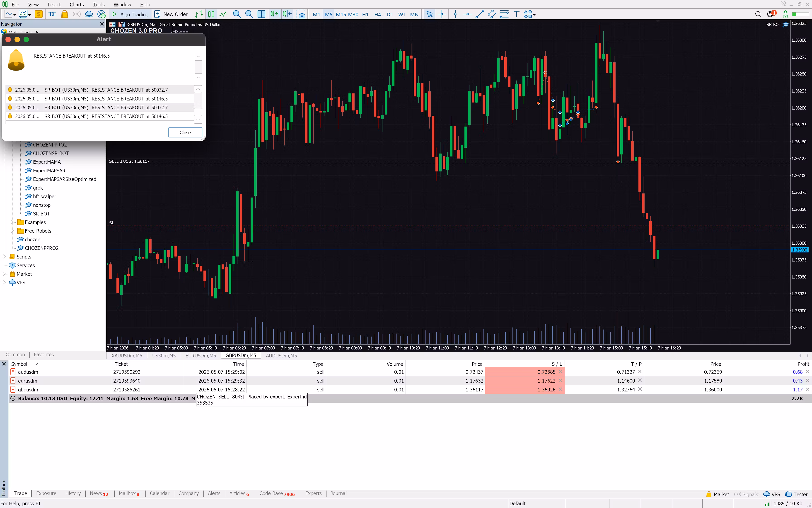Click the green progress bar in toolbar
This screenshot has width=812, height=508.
pos(801,14)
